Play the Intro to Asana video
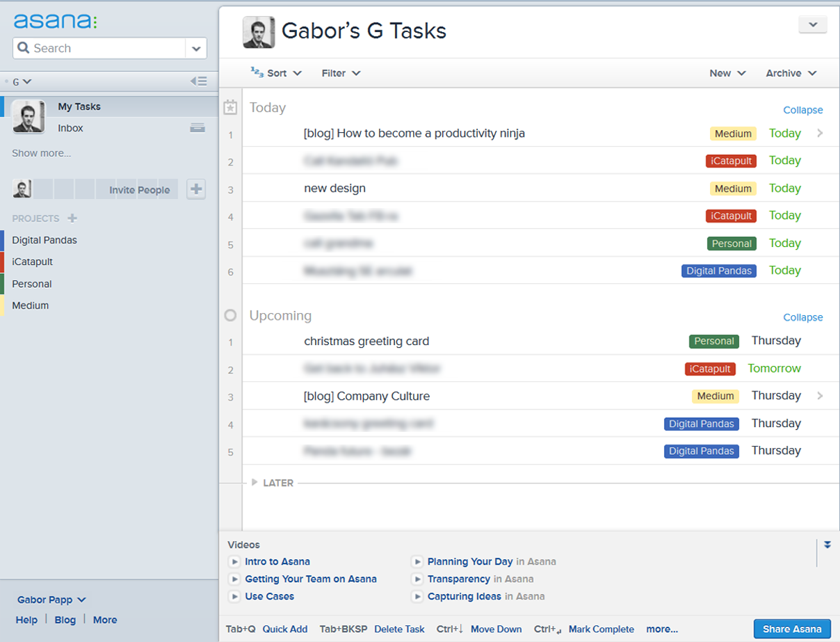The image size is (840, 642). [x=234, y=562]
